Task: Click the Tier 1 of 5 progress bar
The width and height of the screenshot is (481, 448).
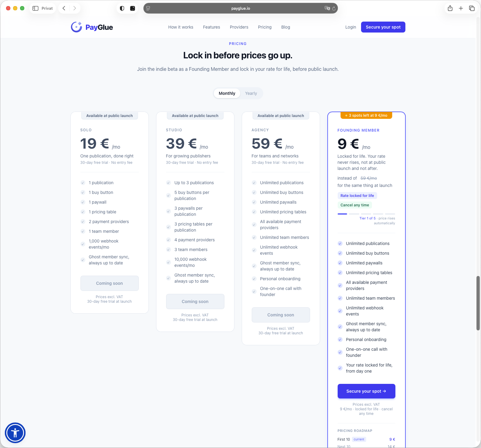Action: pyautogui.click(x=367, y=214)
